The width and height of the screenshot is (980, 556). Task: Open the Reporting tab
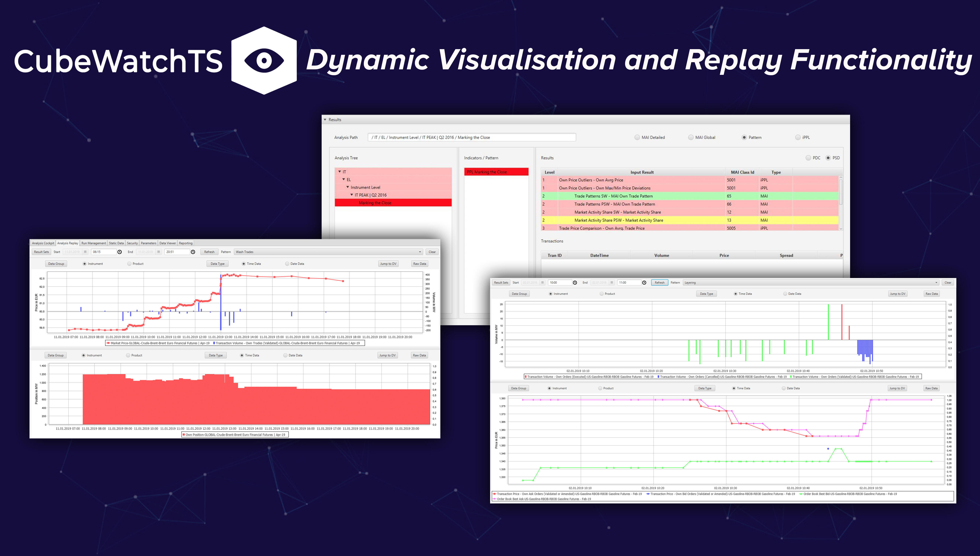pyautogui.click(x=186, y=243)
